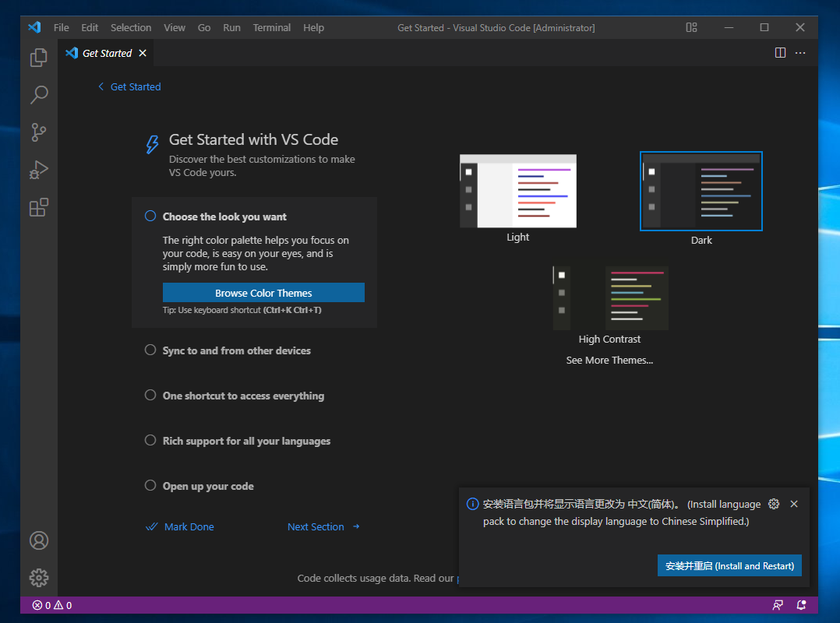This screenshot has height=623, width=840.
Task: Select 'Open up your code' step circle
Action: click(x=150, y=485)
